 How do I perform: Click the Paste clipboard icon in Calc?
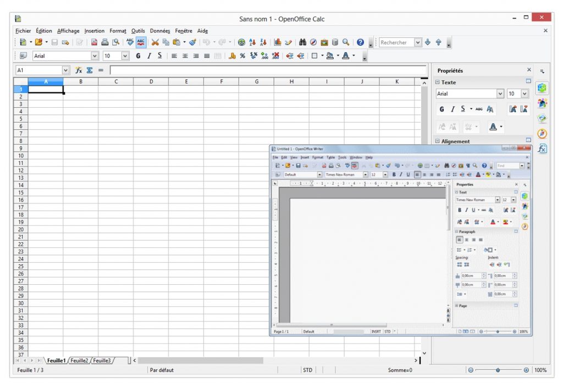176,42
